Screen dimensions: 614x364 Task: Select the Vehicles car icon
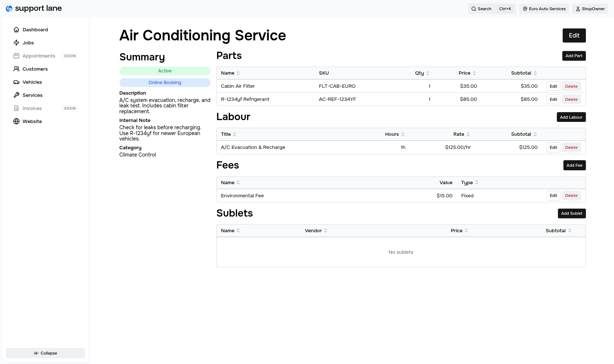coord(17,82)
